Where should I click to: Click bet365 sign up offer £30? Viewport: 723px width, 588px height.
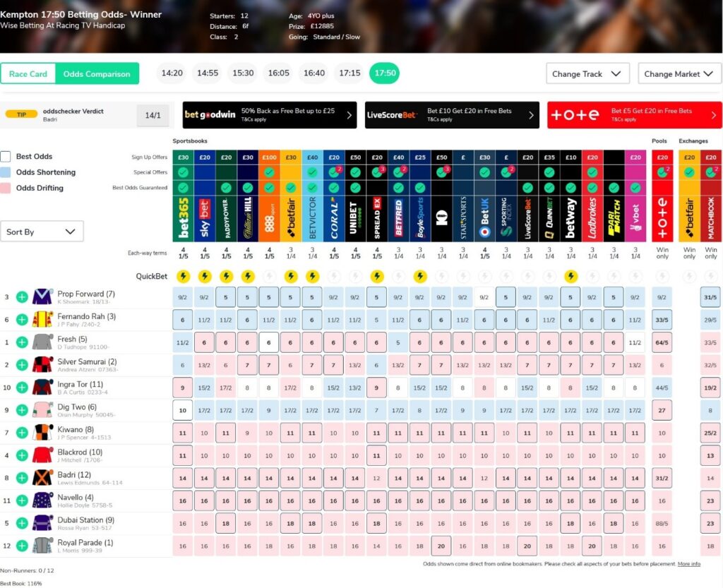tap(183, 157)
